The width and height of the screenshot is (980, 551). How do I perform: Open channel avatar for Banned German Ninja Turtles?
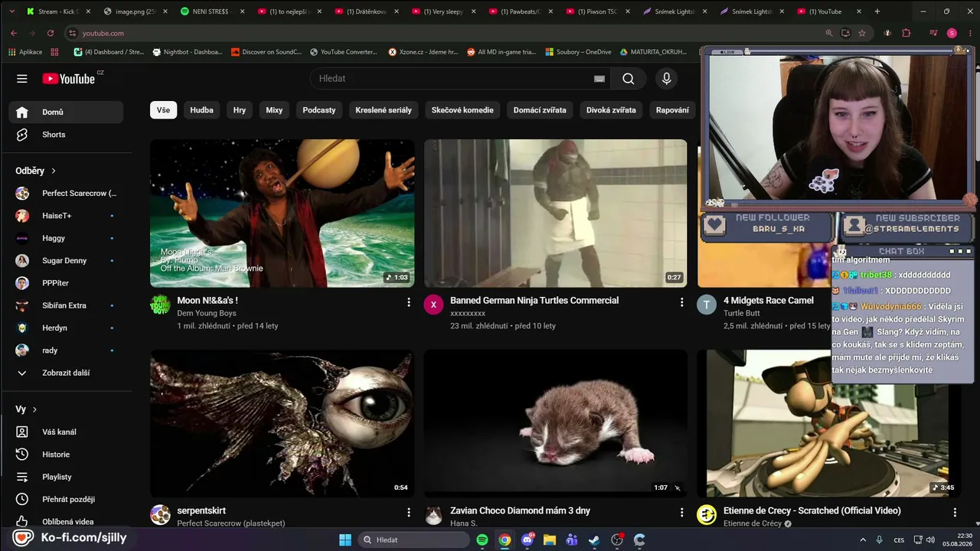point(433,305)
